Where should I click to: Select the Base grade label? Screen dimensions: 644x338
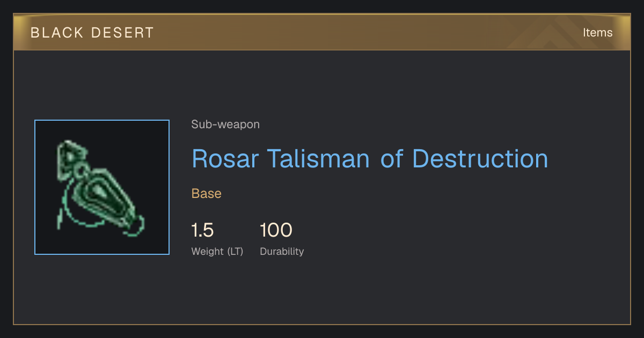pos(207,194)
